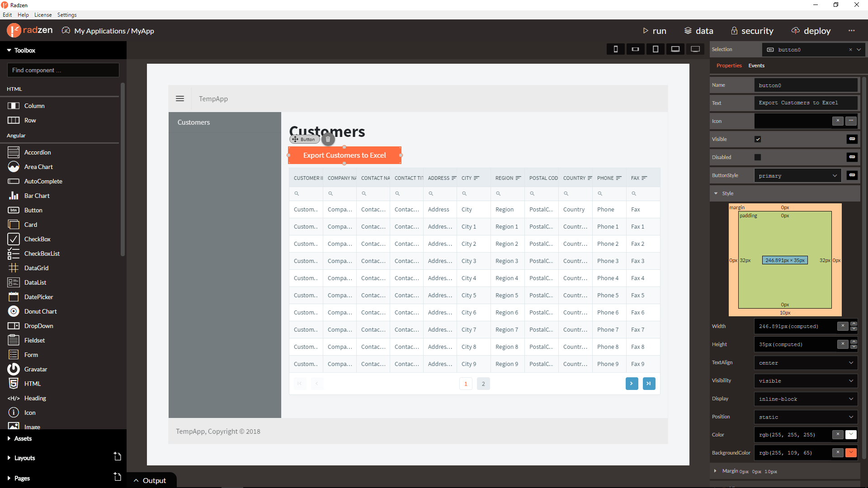Viewport: 868px width, 488px height.
Task: Select the HTML component icon
Action: [x=14, y=384]
